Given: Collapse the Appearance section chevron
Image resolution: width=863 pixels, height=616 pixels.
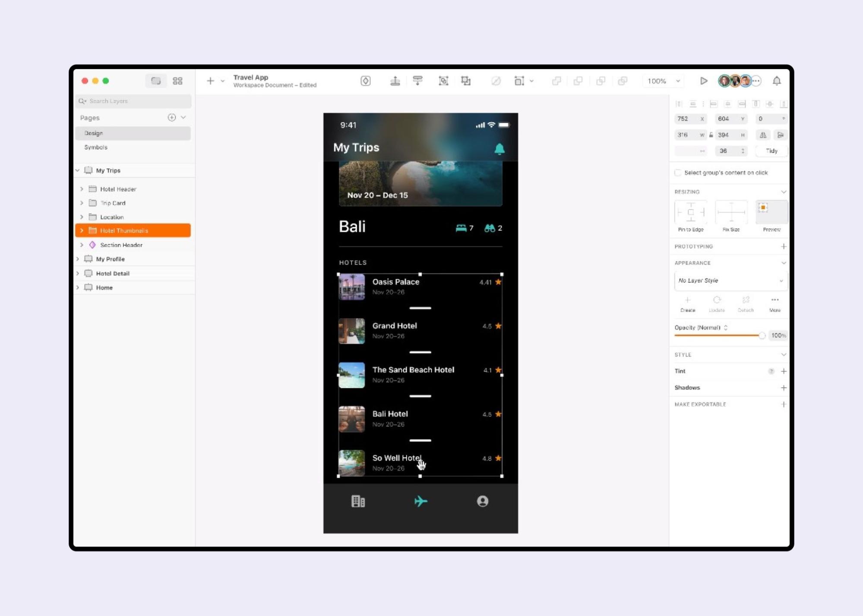Looking at the screenshot, I should (x=784, y=263).
